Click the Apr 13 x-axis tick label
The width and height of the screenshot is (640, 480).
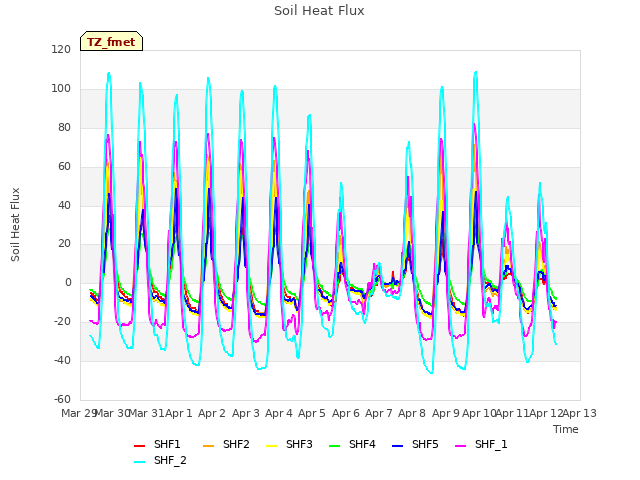(x=580, y=413)
